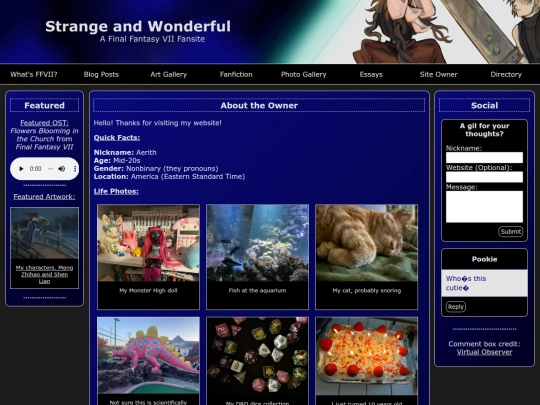The height and width of the screenshot is (405, 540).
Task: Mute the audio player volume icon
Action: pyautogui.click(x=62, y=169)
